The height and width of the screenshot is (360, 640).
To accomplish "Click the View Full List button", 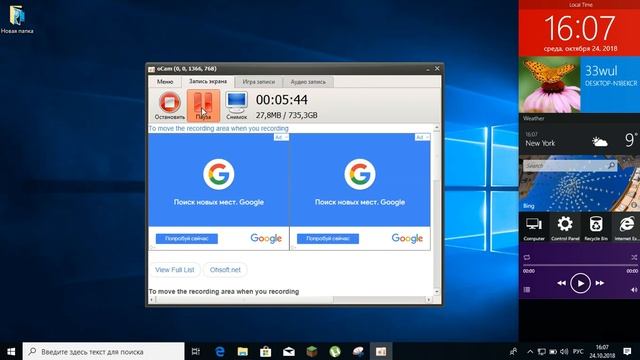I will [x=175, y=270].
